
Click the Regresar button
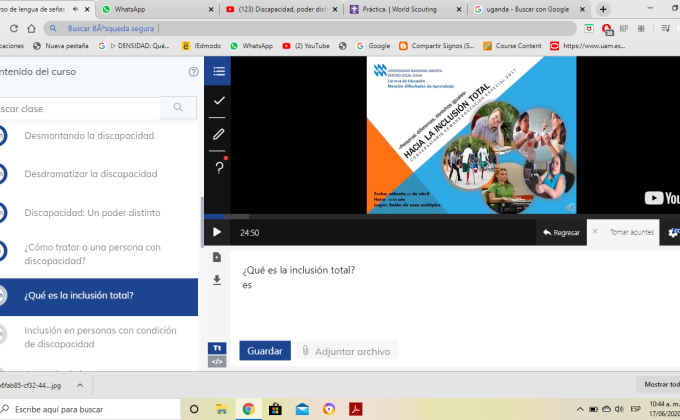(561, 233)
